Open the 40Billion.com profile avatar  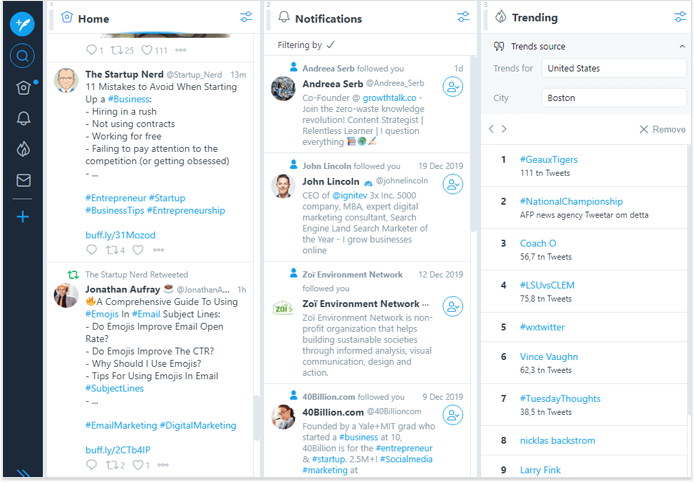[283, 417]
